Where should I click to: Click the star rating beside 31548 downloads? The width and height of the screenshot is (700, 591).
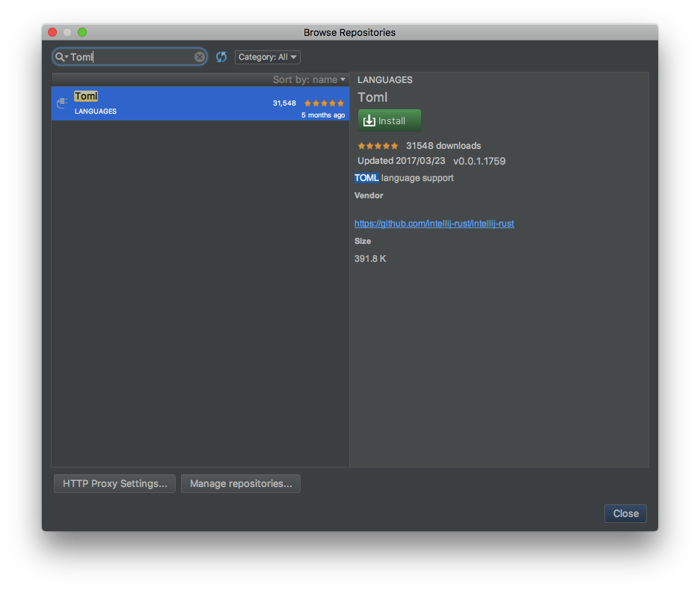[x=378, y=146]
